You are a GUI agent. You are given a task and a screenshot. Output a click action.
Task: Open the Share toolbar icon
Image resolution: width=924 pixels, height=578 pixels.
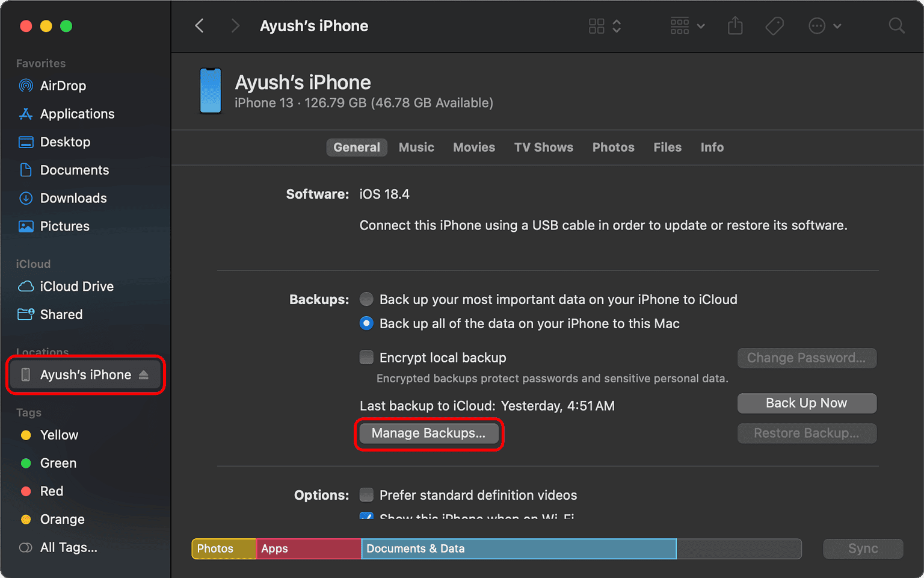pyautogui.click(x=735, y=26)
